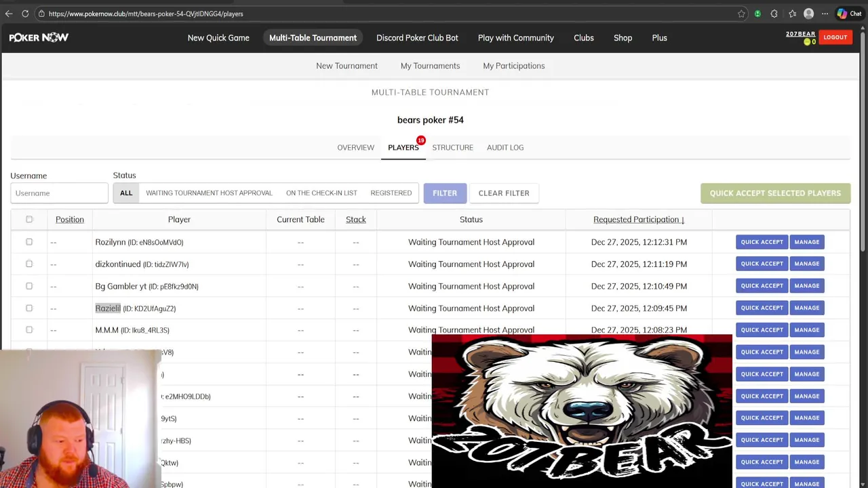Open the favorites list icon

pyautogui.click(x=792, y=14)
